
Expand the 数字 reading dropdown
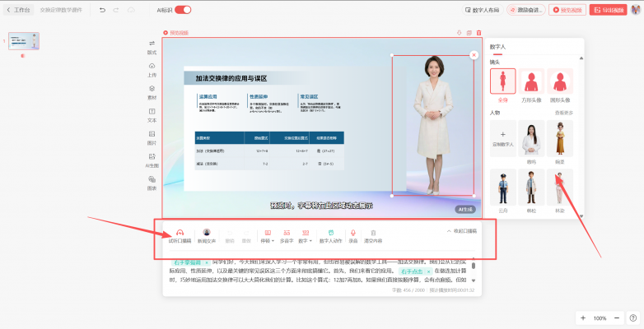[x=306, y=236]
